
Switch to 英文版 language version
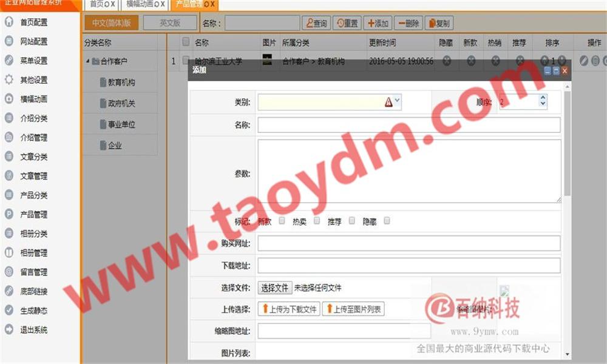pyautogui.click(x=170, y=23)
